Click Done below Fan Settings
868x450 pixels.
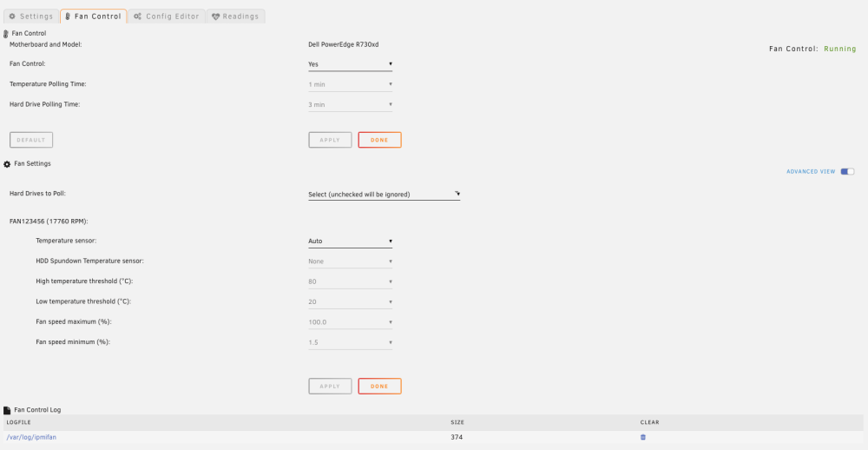tap(380, 387)
